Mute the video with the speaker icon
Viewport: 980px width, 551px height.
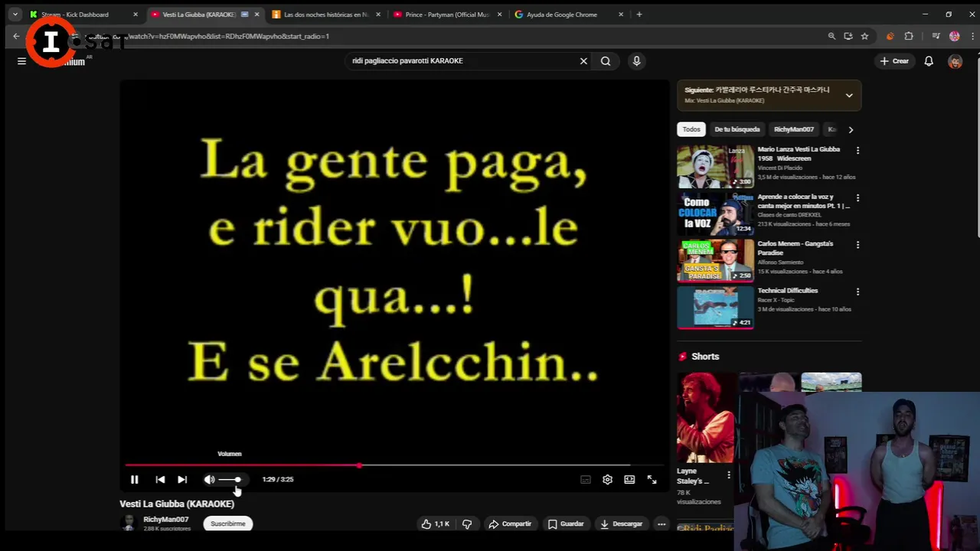(x=209, y=479)
